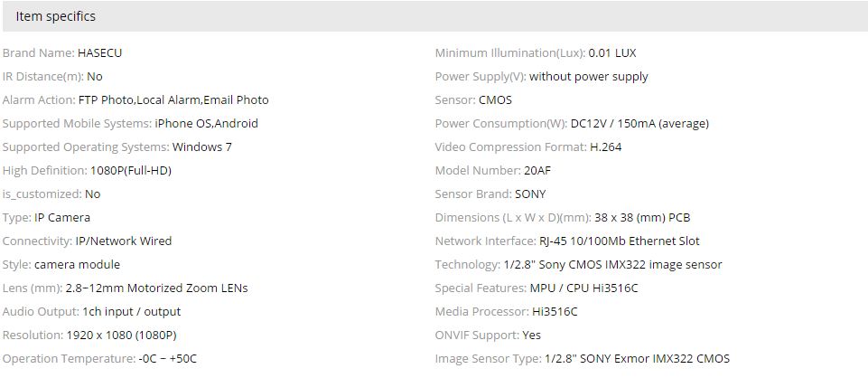Click the H.264 video compression value
868x378 pixels.
click(605, 146)
